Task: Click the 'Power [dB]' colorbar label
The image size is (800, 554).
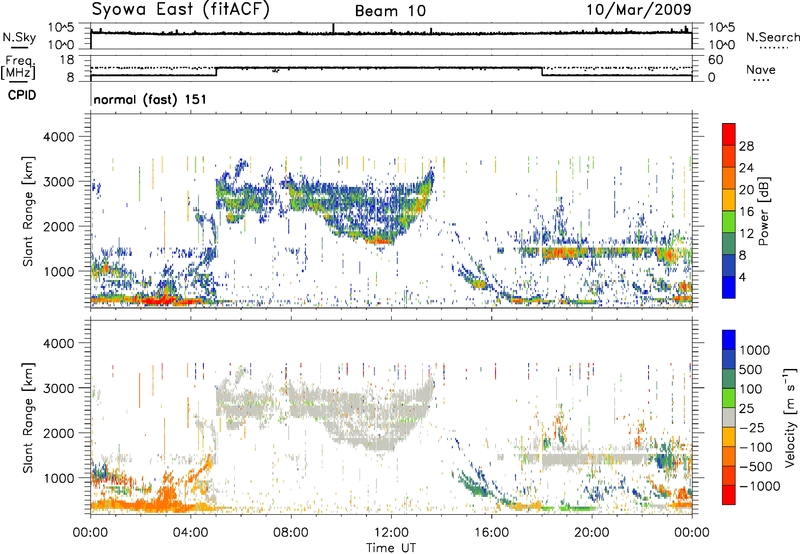Action: click(x=763, y=211)
